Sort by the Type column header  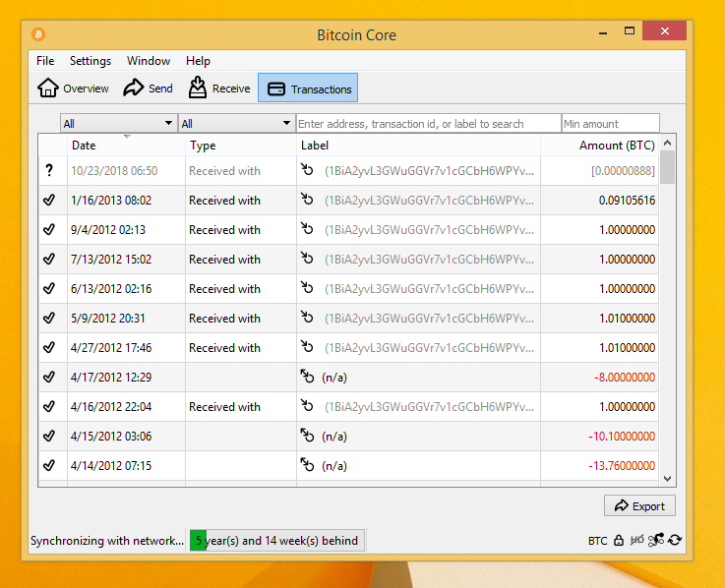tap(241, 146)
